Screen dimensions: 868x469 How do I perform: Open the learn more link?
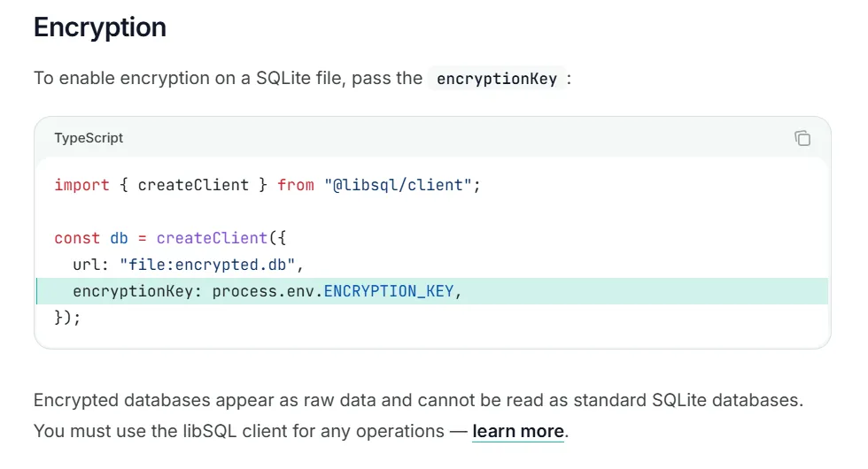point(518,432)
